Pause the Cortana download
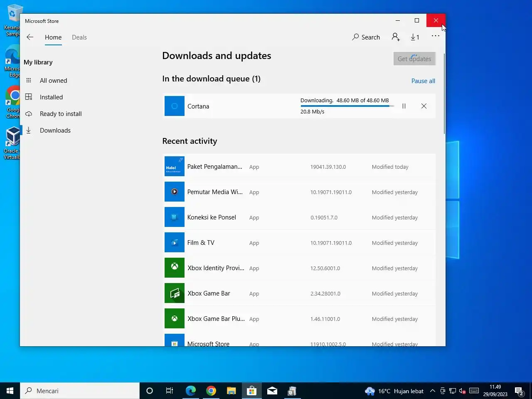 point(404,106)
